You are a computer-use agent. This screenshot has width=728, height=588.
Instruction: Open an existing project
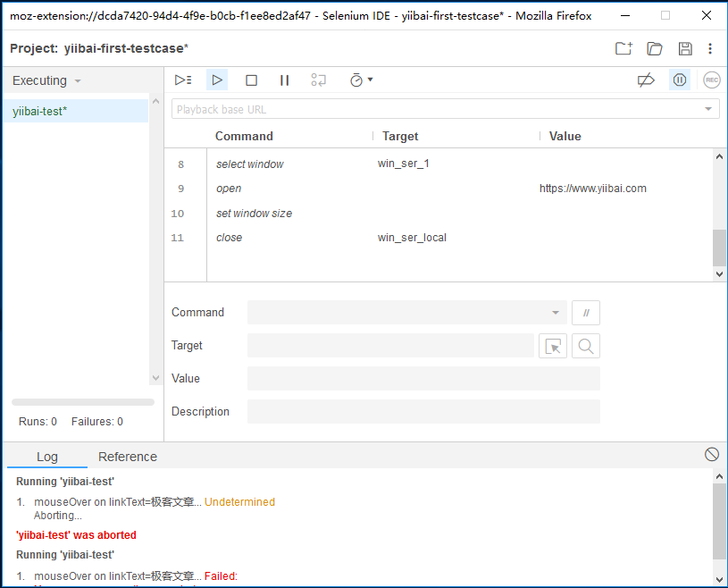(655, 49)
